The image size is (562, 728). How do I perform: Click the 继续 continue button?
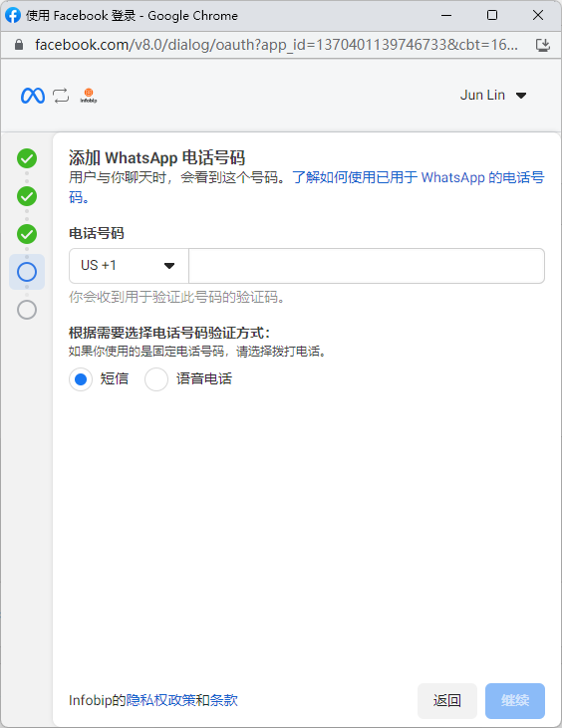[514, 700]
